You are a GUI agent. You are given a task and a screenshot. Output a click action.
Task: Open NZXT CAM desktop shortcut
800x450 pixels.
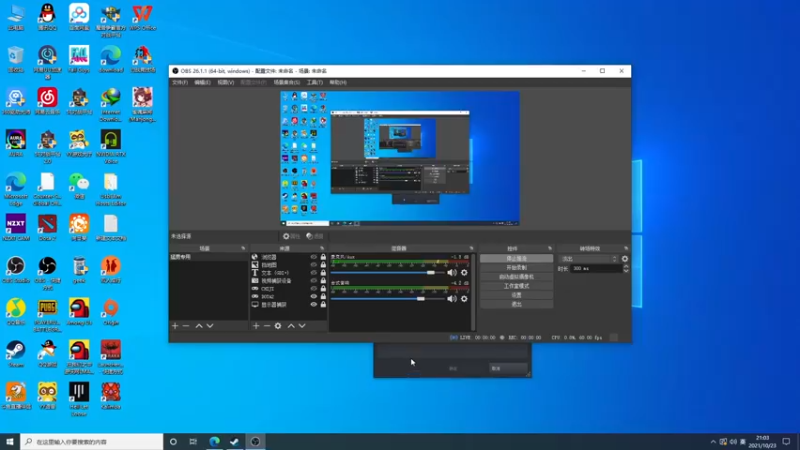pos(16,228)
